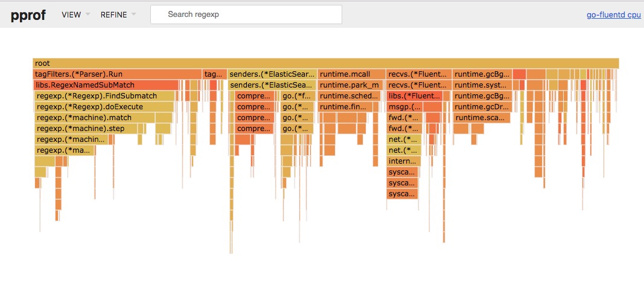Open the VIEW dropdown menu

[x=75, y=14]
